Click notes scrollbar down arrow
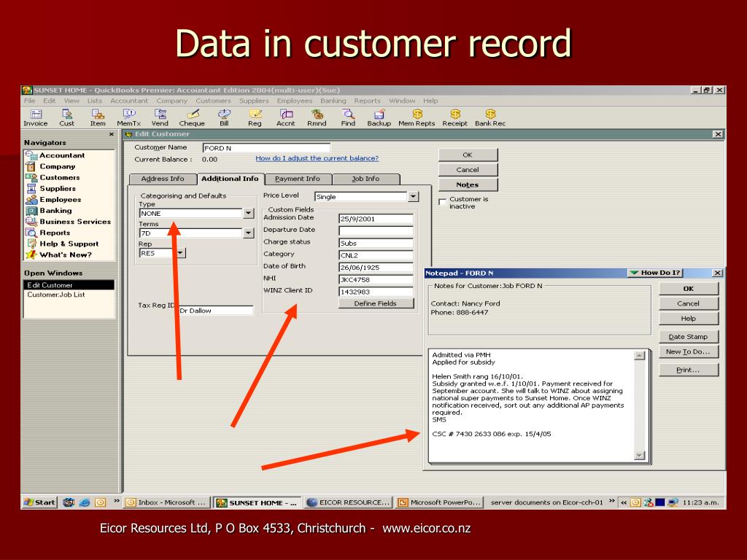 (x=639, y=456)
